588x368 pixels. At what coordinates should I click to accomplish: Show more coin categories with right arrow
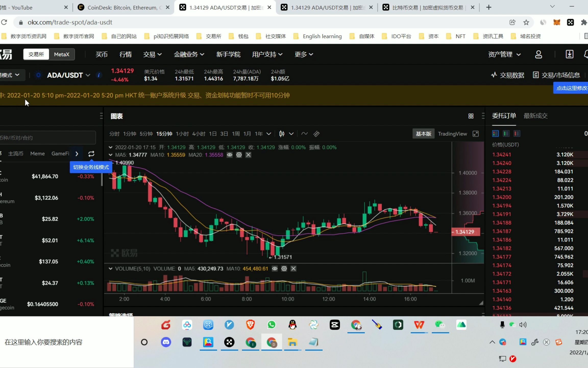point(77,154)
